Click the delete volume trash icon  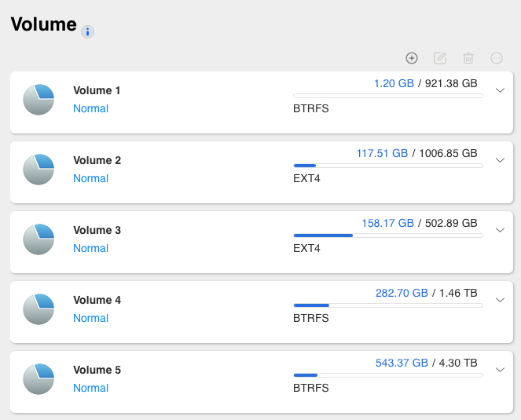pyautogui.click(x=468, y=58)
